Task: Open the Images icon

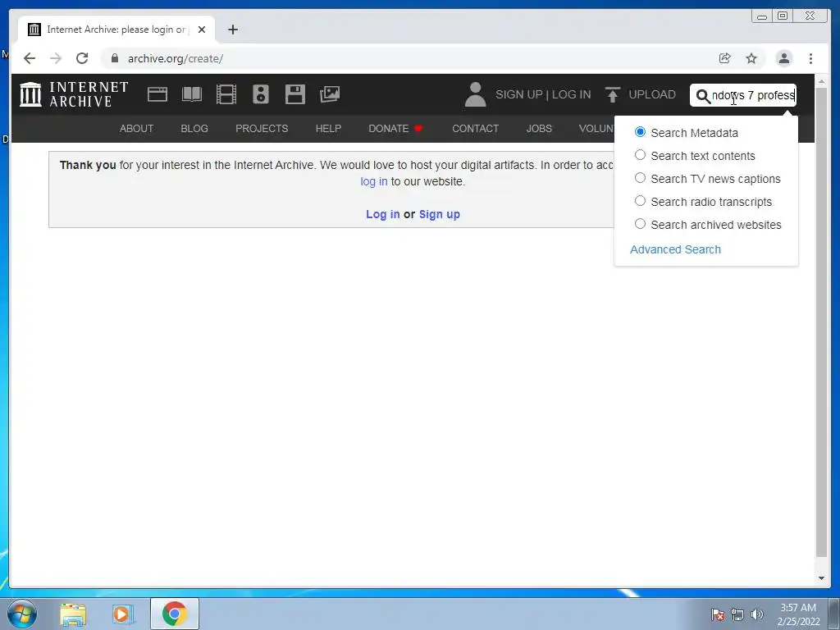Action: [330, 94]
